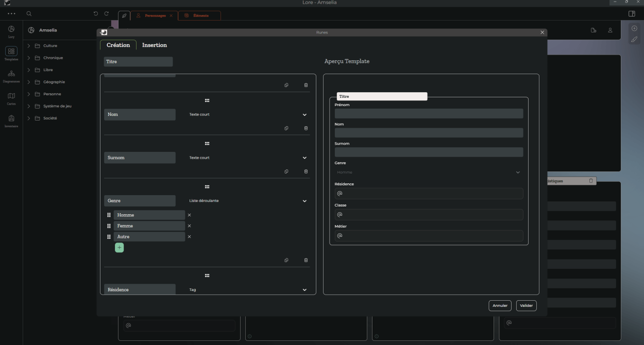Open the Templates sidebar icon
This screenshot has width=644, height=345.
click(x=11, y=51)
